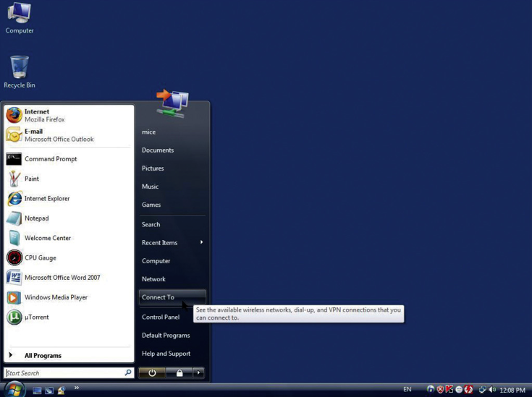Screen dimensions: 532x397
Task: Expand the Recent Items submenu arrow
Action: click(x=201, y=242)
